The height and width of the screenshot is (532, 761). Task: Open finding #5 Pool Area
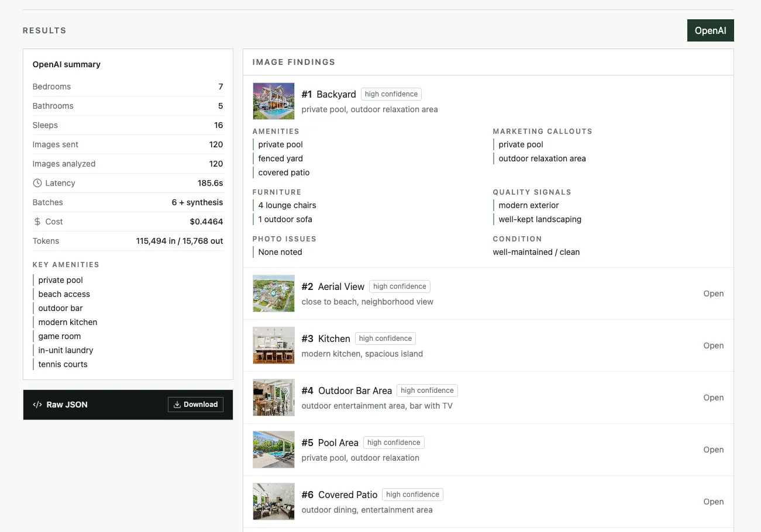click(x=713, y=450)
